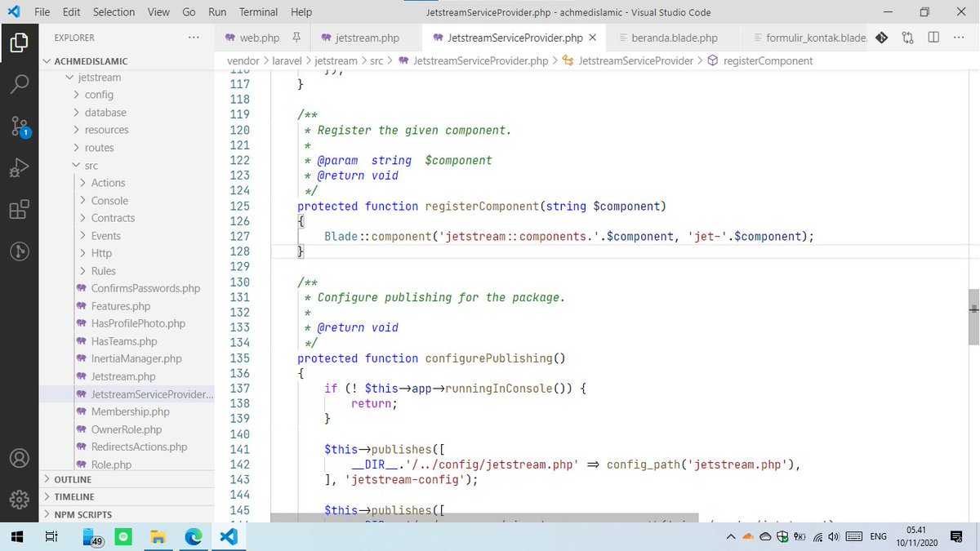
Task: Close the JetstreamServiceProvider.php tab
Action: click(592, 38)
